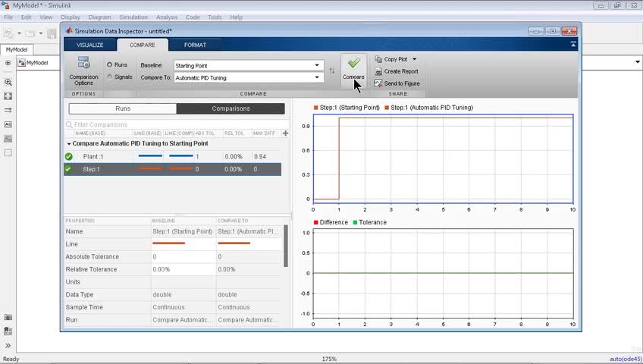The height and width of the screenshot is (364, 643).
Task: Click the New model icon in Simulink toolbar
Action: pyautogui.click(x=9, y=33)
